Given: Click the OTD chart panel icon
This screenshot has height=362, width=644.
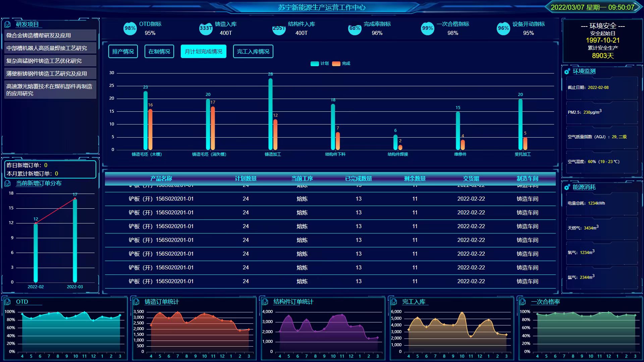Looking at the screenshot, I should 7,302.
